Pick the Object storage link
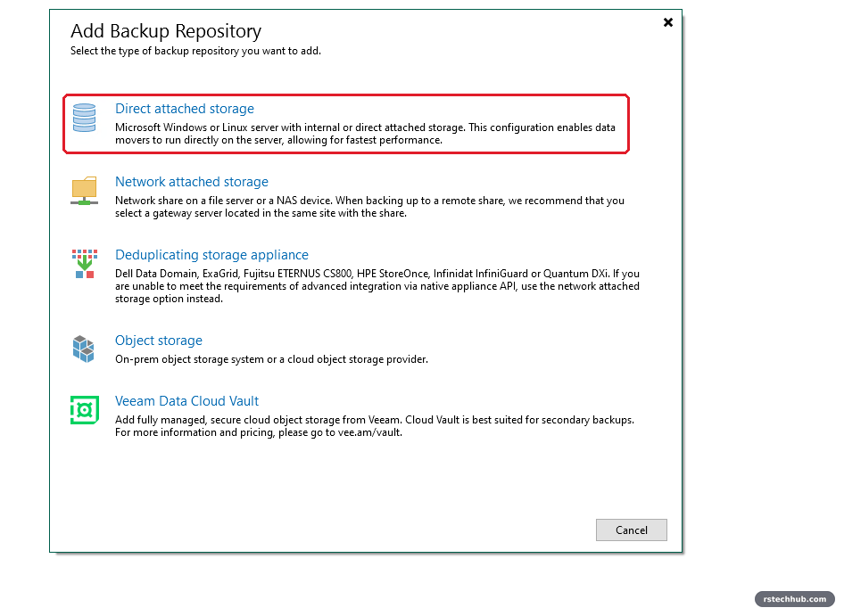The image size is (844, 616). [x=159, y=341]
